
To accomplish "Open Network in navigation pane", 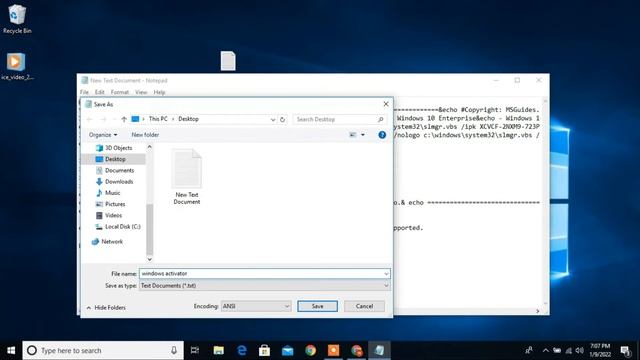I will tap(107, 242).
